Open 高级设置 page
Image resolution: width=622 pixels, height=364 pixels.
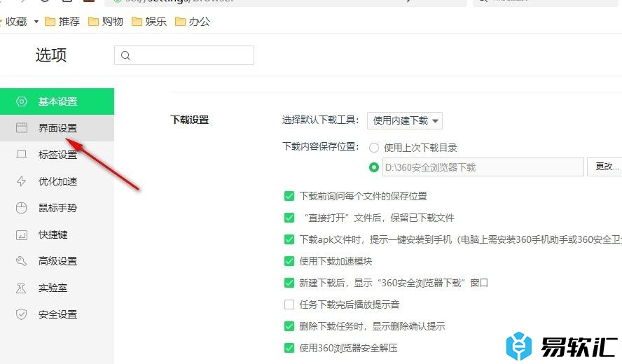click(x=57, y=261)
